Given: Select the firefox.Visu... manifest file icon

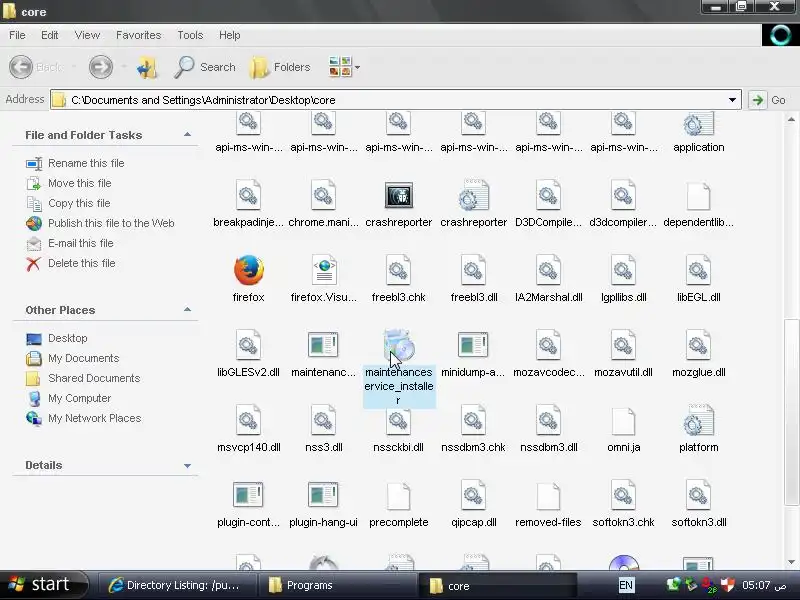Looking at the screenshot, I should (x=323, y=270).
